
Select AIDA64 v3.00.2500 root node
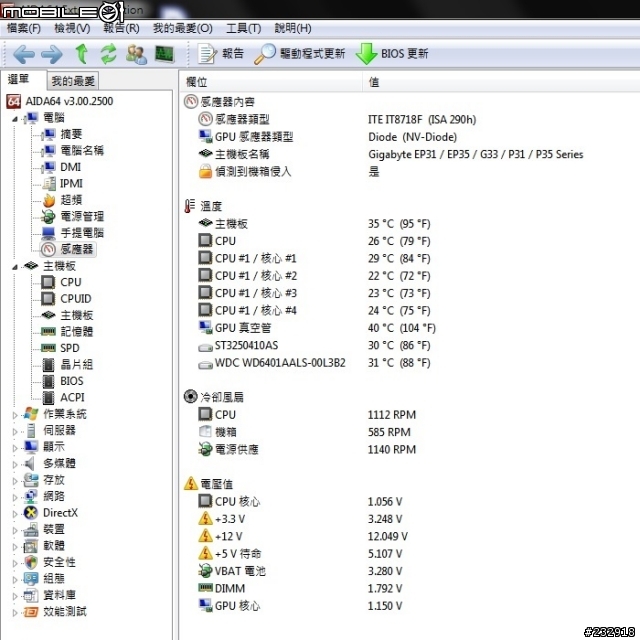click(x=60, y=101)
